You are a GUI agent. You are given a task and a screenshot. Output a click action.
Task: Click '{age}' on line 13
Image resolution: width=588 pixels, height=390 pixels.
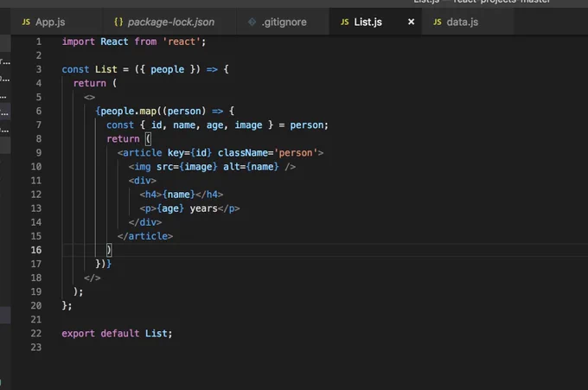pos(170,208)
